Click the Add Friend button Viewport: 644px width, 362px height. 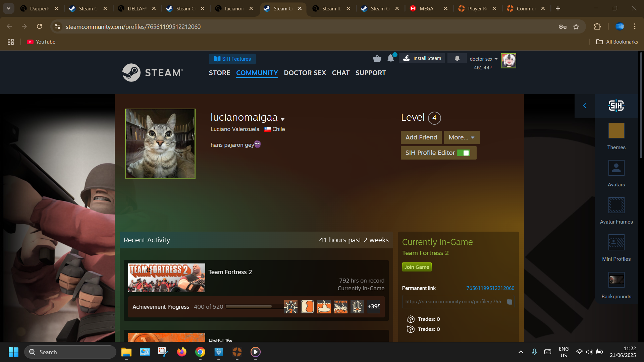point(421,137)
